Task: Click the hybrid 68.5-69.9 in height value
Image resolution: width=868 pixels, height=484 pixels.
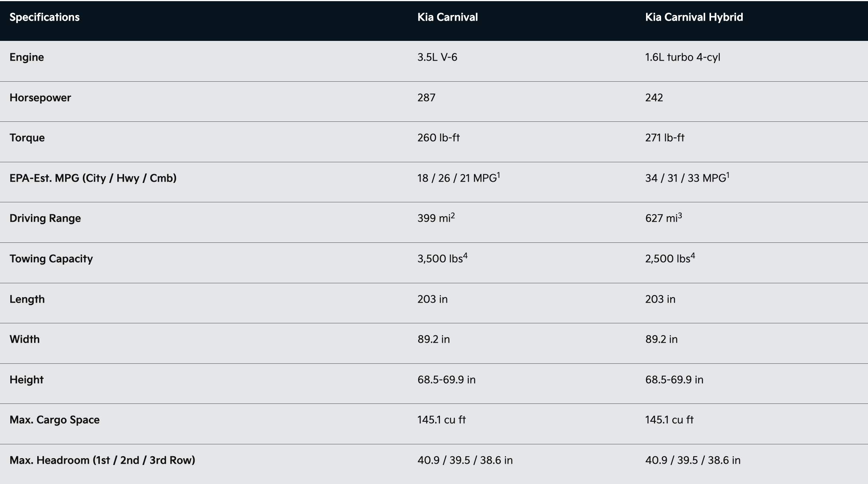Action: (x=674, y=380)
